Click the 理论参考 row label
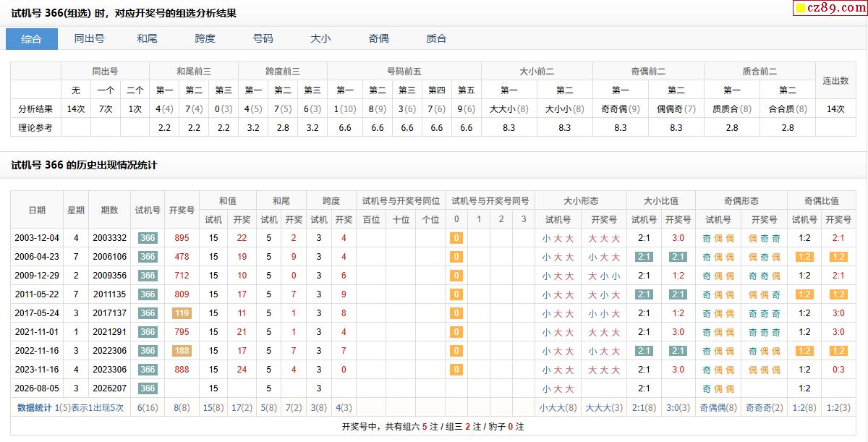This screenshot has width=868, height=442. 35,127
